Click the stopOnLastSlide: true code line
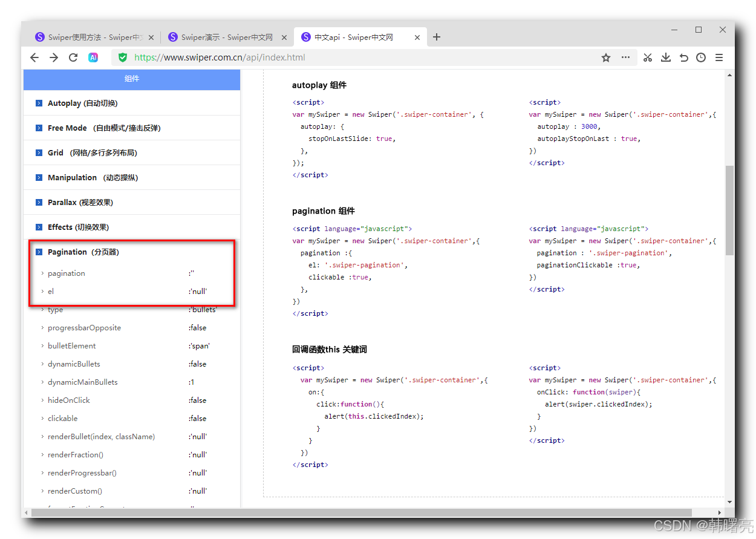Viewport: 756px width, 539px height. point(352,139)
